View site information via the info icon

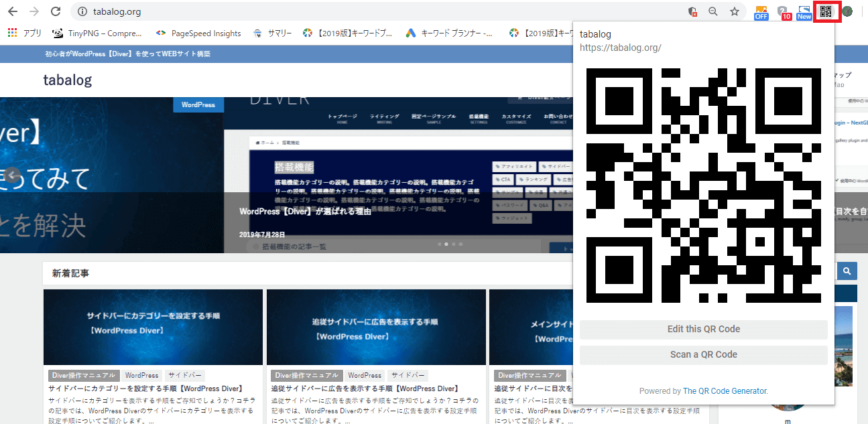[x=82, y=11]
